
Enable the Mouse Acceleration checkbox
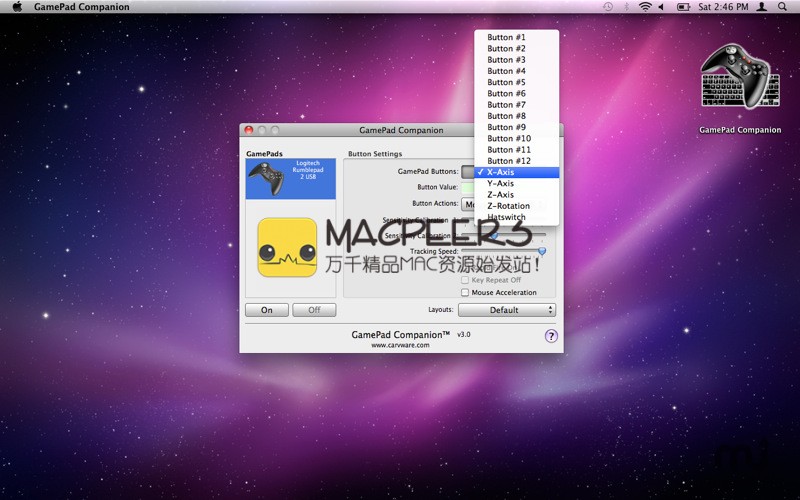pos(465,293)
